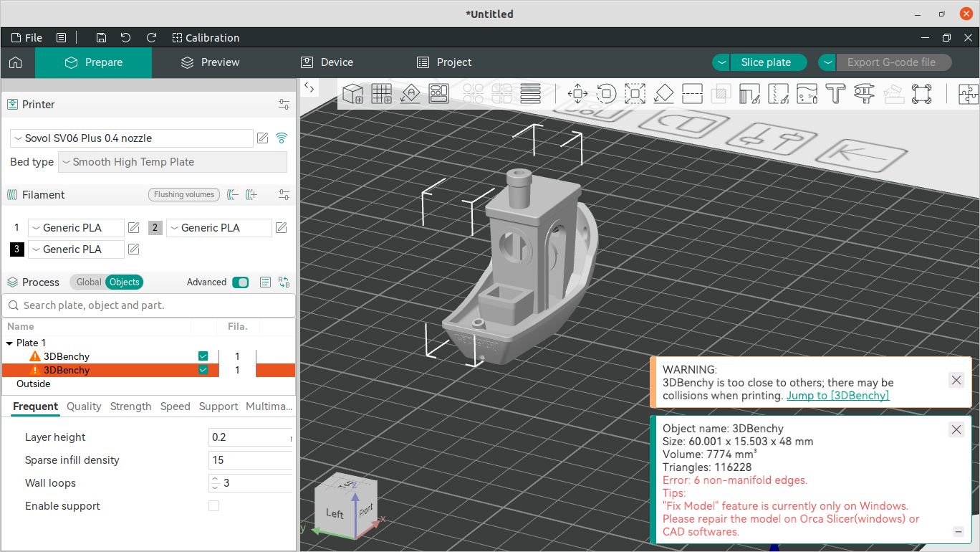Click the Add plate grid icon
The image size is (980, 552).
pos(381,93)
